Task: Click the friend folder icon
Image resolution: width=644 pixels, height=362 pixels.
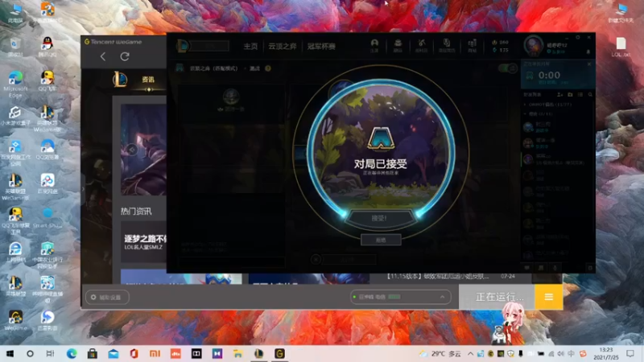Action: pyautogui.click(x=570, y=94)
